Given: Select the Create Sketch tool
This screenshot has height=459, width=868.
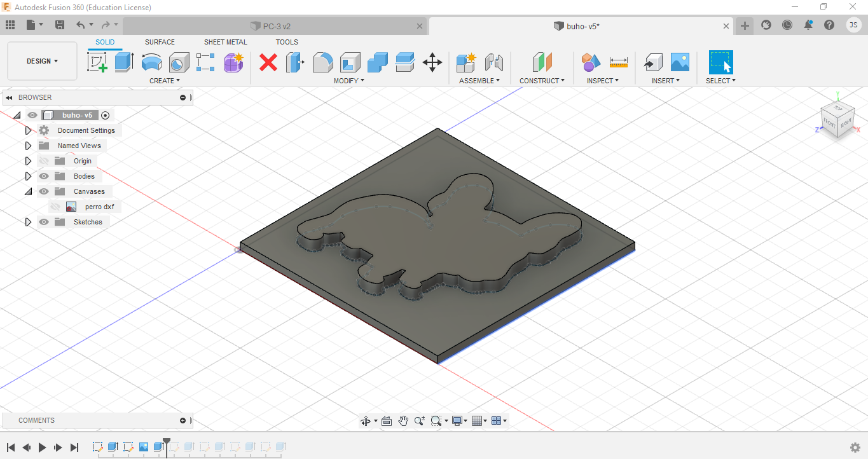Looking at the screenshot, I should click(x=97, y=62).
